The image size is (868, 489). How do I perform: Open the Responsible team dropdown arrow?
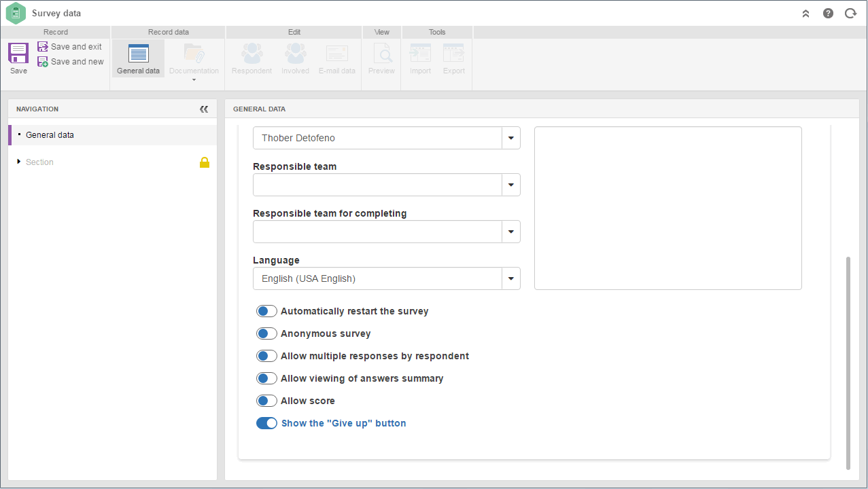(511, 185)
